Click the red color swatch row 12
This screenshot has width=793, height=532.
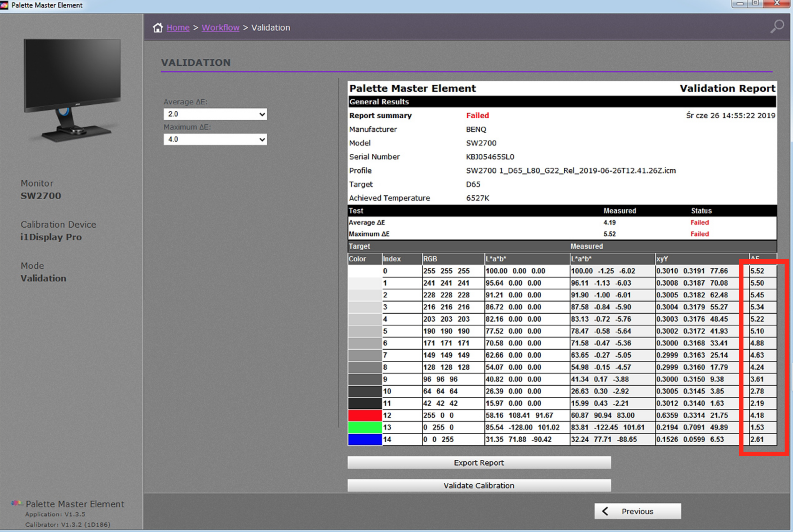click(365, 415)
